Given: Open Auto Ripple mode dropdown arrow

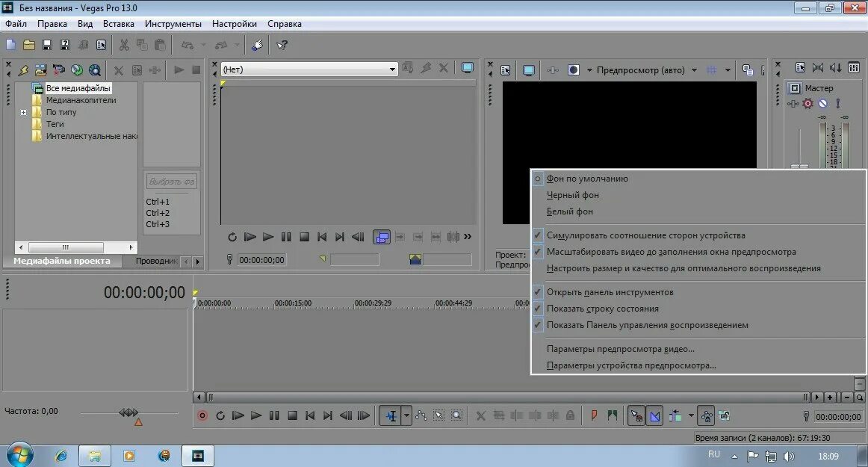Looking at the screenshot, I should click(x=691, y=415).
